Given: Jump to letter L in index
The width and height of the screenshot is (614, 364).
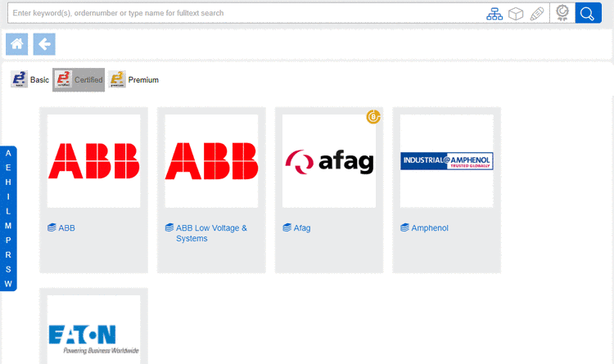Looking at the screenshot, I should point(8,211).
